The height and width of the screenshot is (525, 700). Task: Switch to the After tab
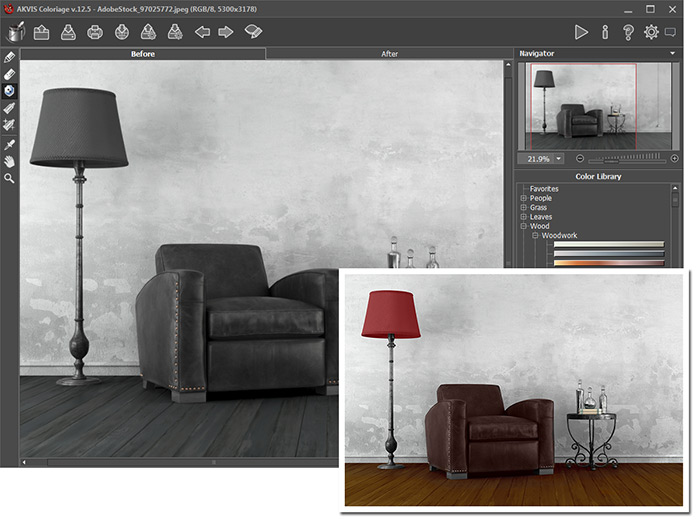(389, 54)
